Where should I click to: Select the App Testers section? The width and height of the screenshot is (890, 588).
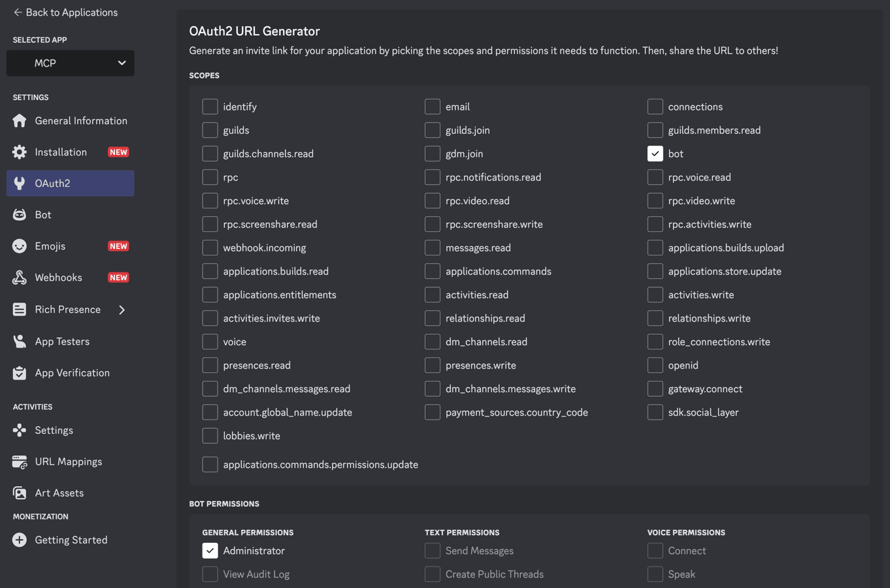tap(63, 341)
